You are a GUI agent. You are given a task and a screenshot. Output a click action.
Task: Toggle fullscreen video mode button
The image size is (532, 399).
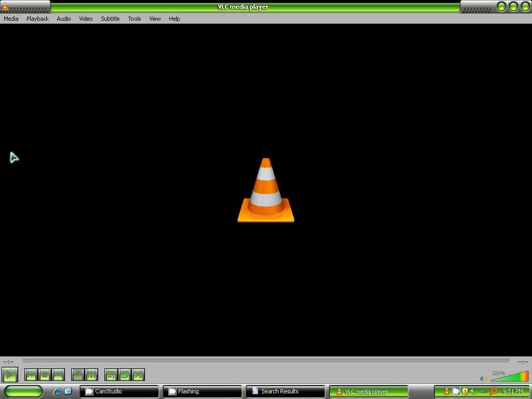(x=78, y=375)
